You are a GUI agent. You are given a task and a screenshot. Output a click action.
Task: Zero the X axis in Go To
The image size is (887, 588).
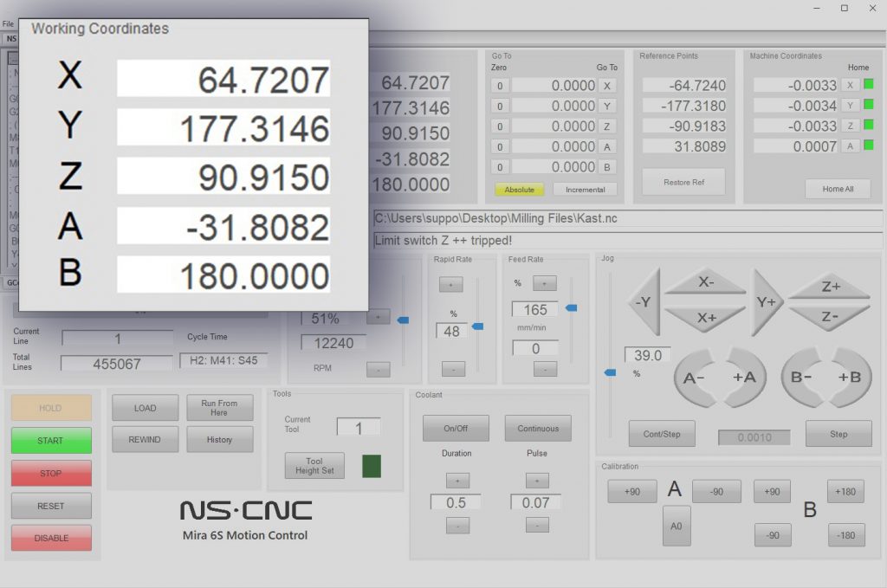click(499, 86)
